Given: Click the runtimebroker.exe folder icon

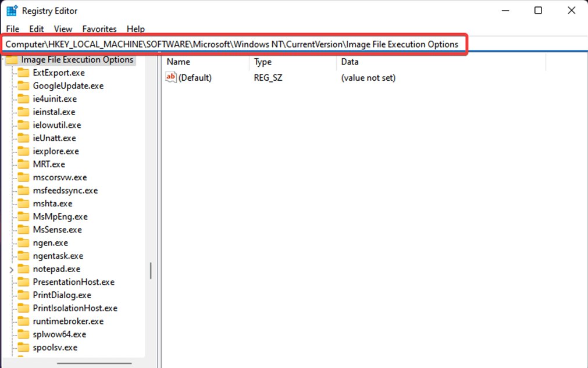Looking at the screenshot, I should click(x=23, y=321).
